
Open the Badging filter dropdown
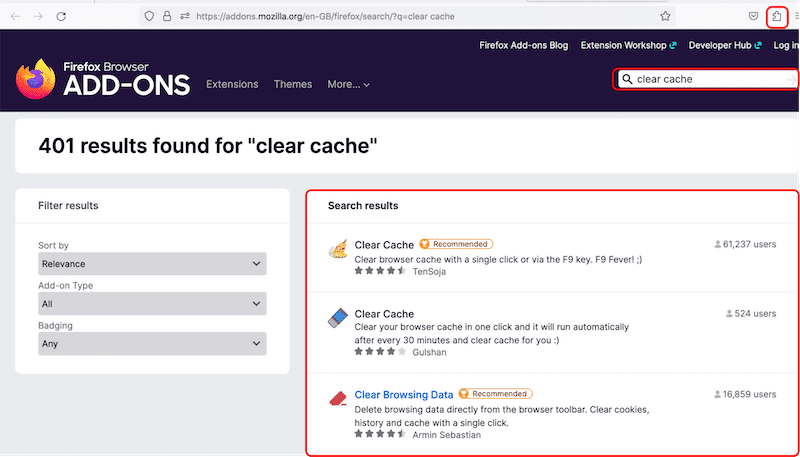coord(152,344)
